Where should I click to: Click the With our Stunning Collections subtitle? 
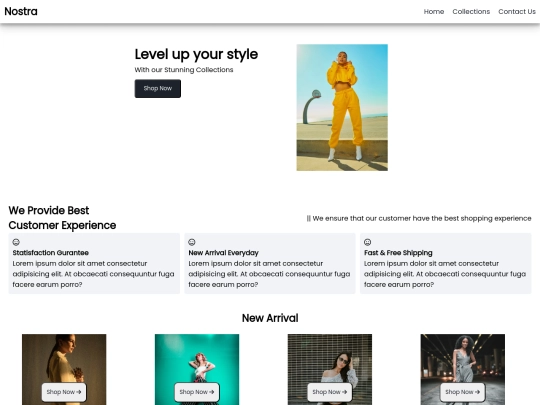[184, 70]
